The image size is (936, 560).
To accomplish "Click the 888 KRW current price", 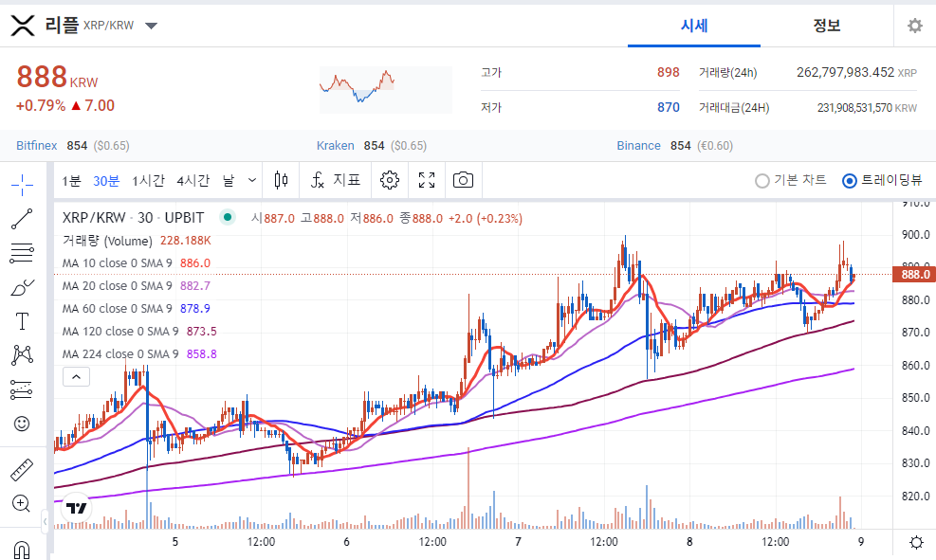I will [57, 77].
